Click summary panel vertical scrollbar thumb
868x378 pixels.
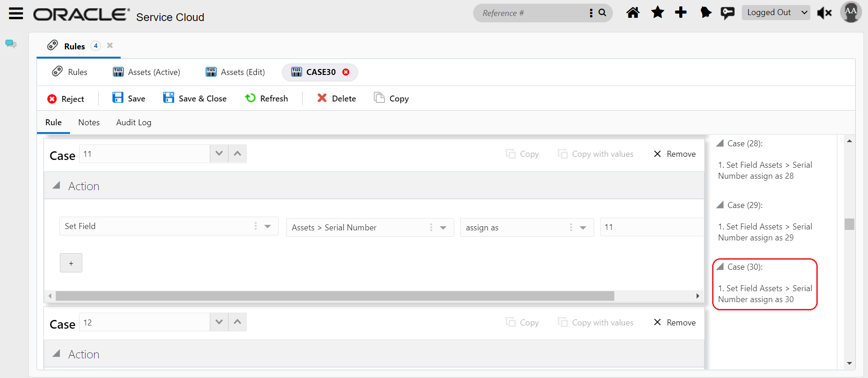849,224
